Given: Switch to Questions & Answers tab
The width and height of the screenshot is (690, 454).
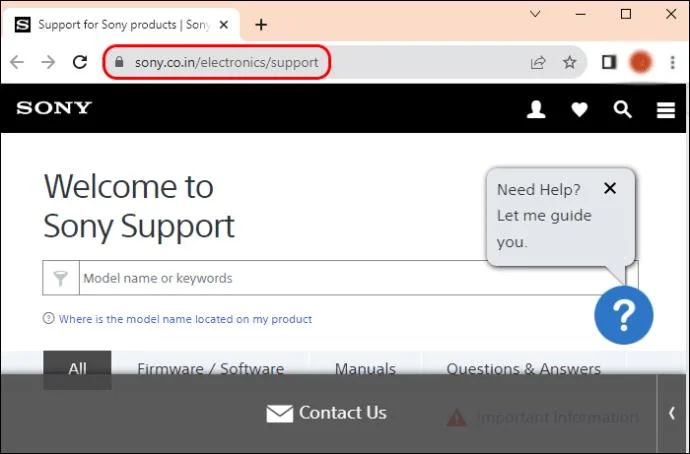Looking at the screenshot, I should pyautogui.click(x=524, y=369).
